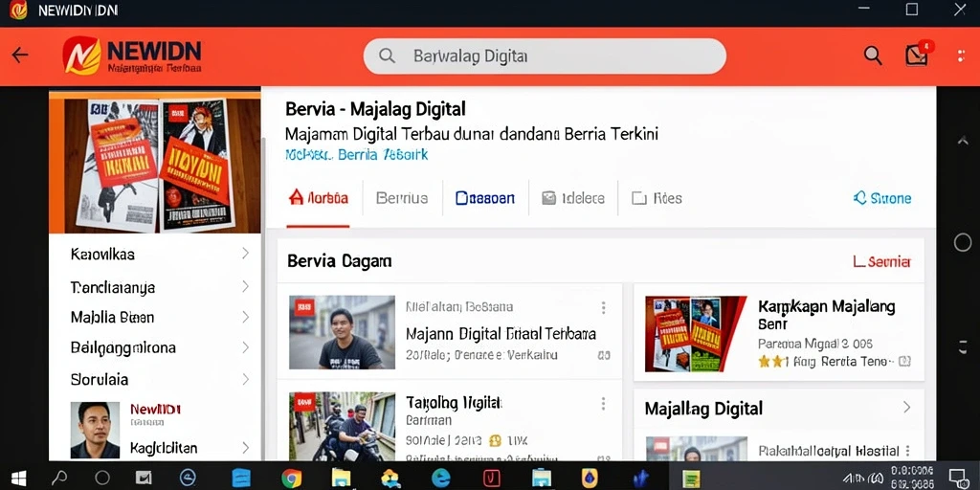Expand the Kagldidtan row chevron
980x490 pixels.
pos(245,448)
